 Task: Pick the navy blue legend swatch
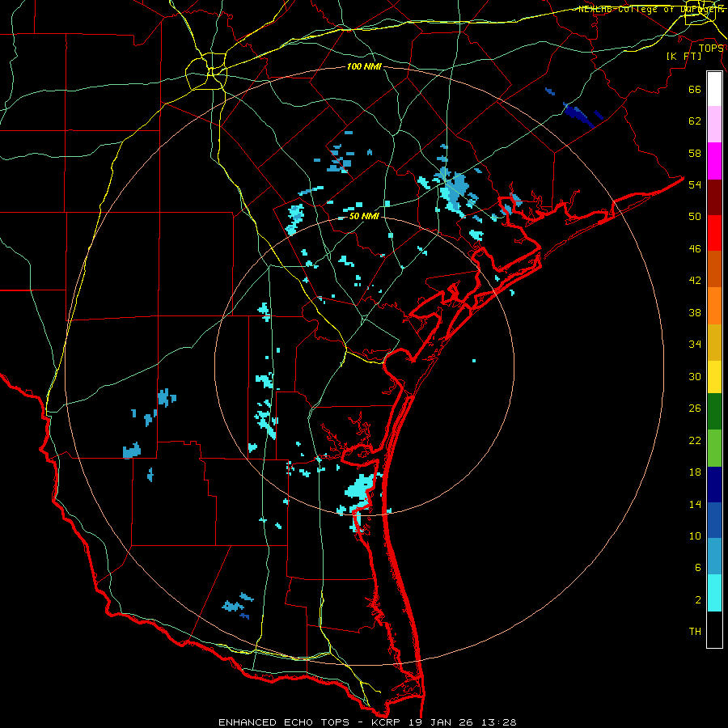coord(714,485)
